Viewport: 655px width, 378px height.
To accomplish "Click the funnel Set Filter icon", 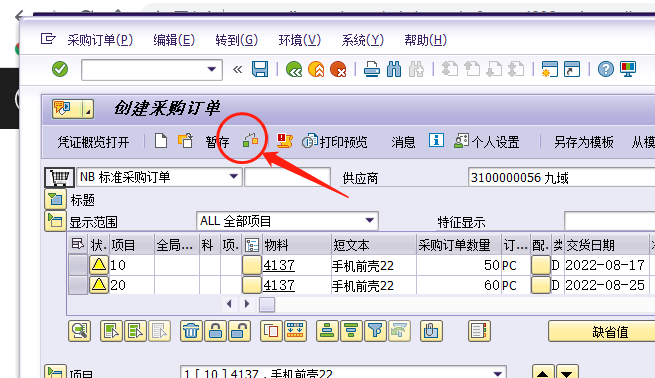I will (375, 331).
